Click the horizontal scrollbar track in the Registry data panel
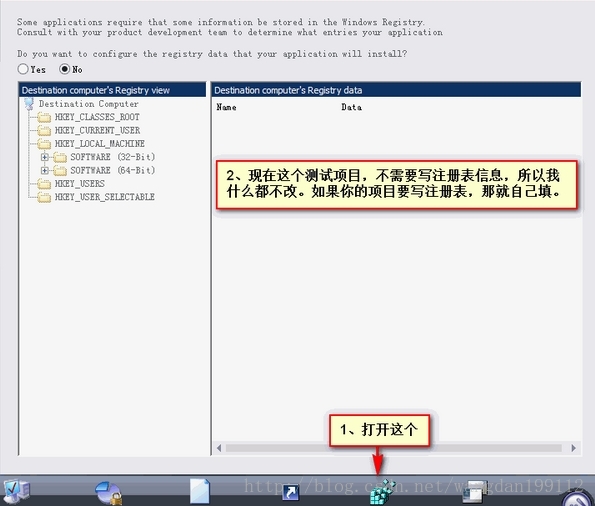 [x=394, y=448]
